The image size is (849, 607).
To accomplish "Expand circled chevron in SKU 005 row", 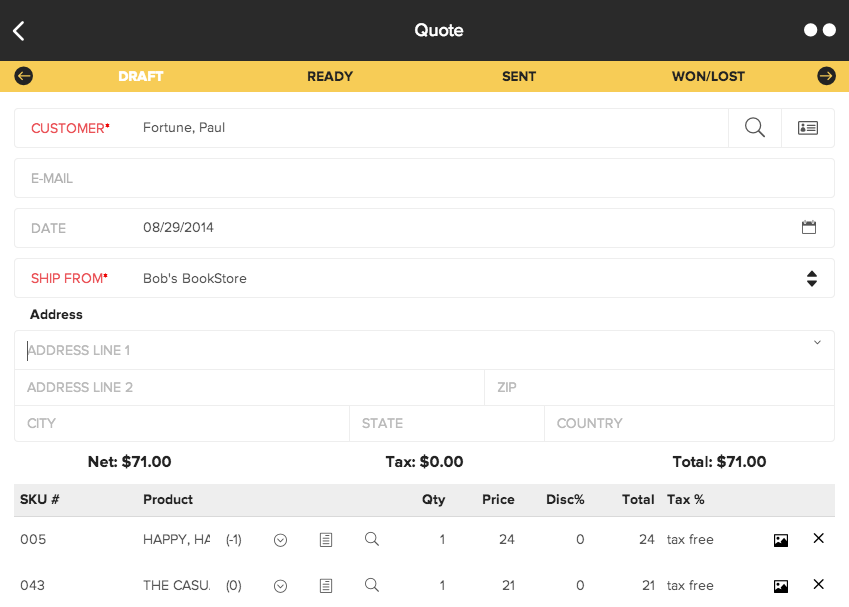I will [281, 540].
